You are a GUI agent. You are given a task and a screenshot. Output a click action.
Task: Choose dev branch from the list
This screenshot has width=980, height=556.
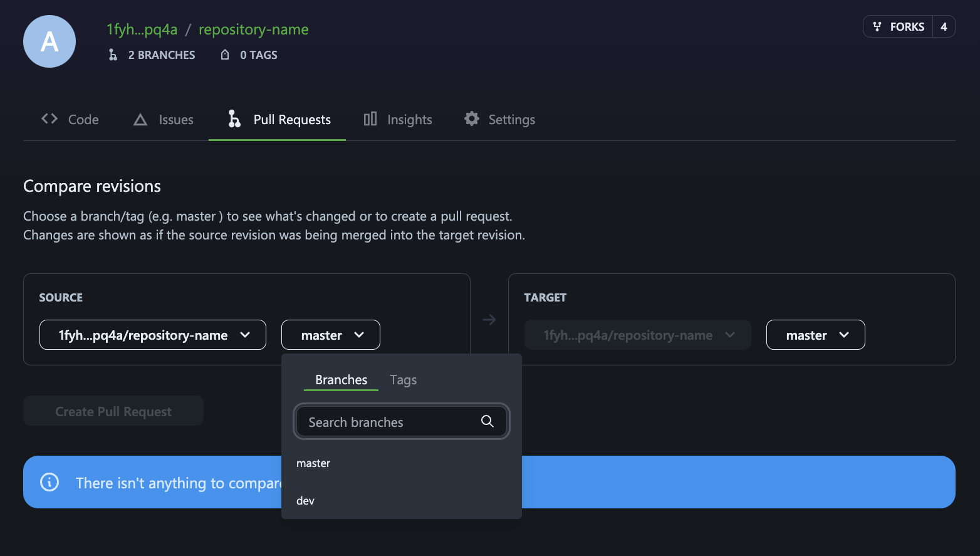point(402,500)
